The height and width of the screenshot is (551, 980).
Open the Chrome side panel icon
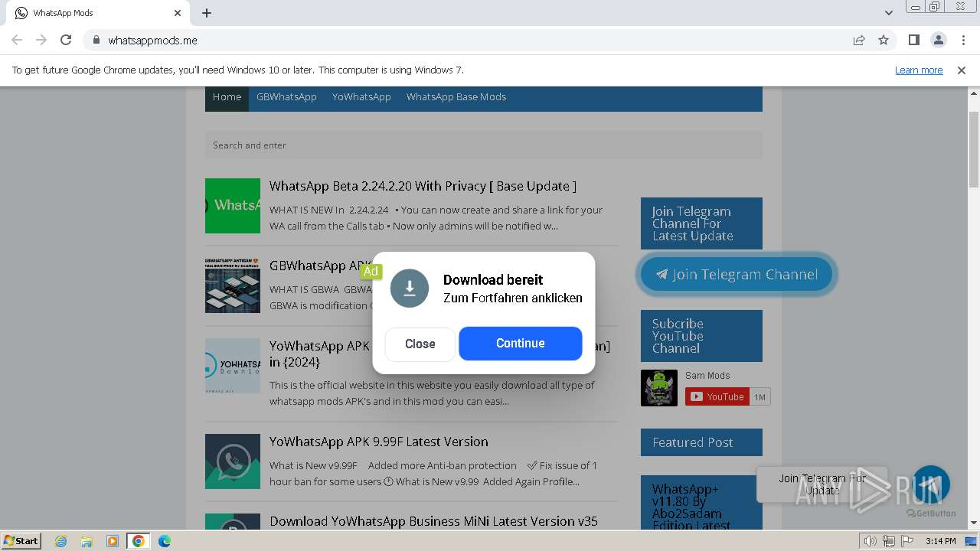(x=913, y=41)
